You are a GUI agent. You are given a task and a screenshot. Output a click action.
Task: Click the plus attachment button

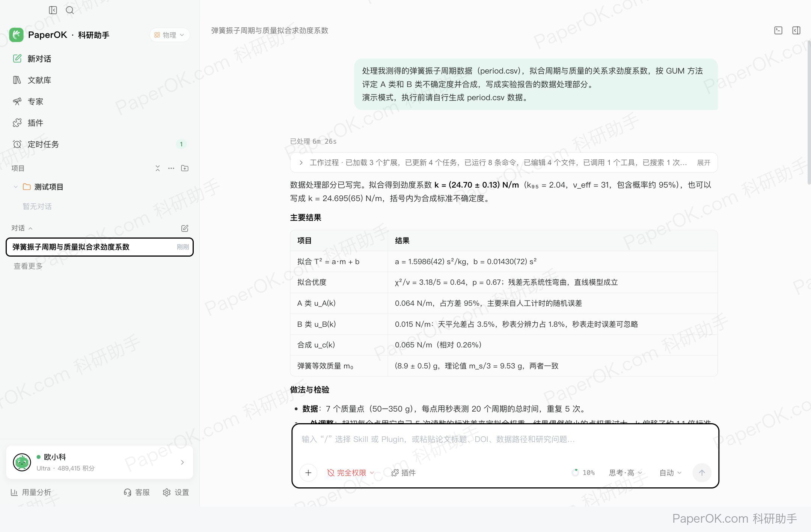coord(308,473)
